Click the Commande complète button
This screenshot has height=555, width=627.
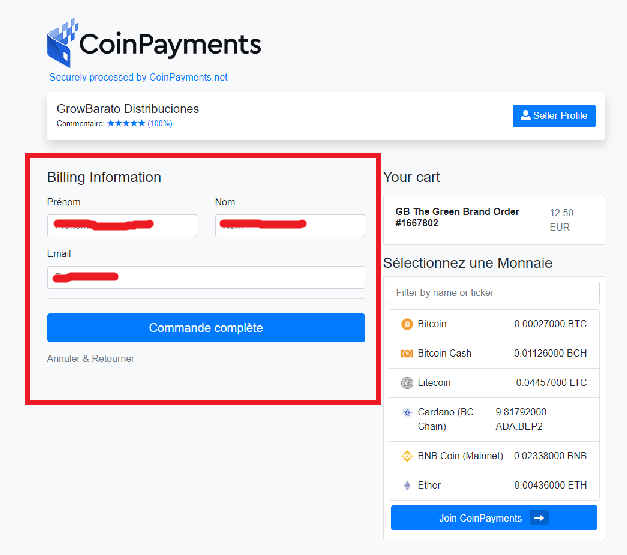pyautogui.click(x=206, y=327)
